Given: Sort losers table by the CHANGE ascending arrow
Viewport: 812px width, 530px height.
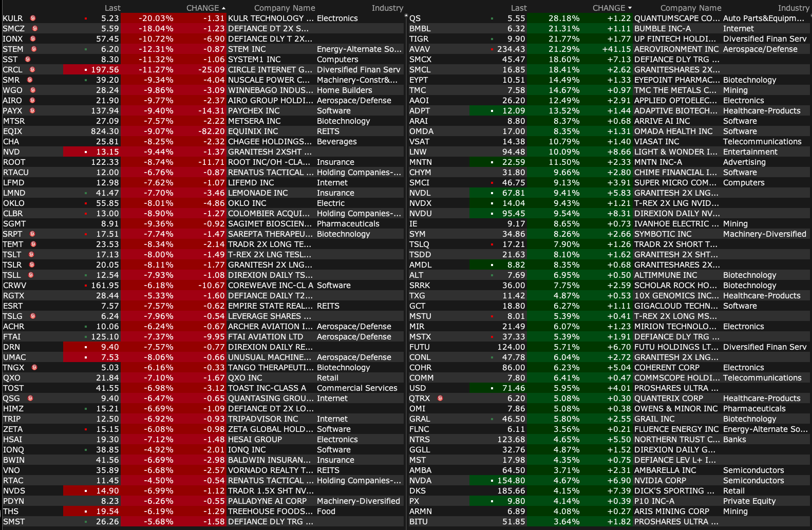Looking at the screenshot, I should point(223,8).
